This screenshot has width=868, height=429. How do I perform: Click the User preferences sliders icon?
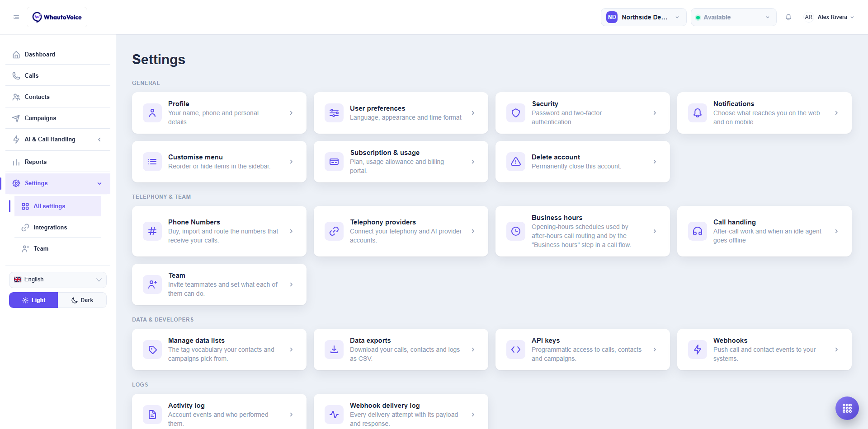(334, 113)
